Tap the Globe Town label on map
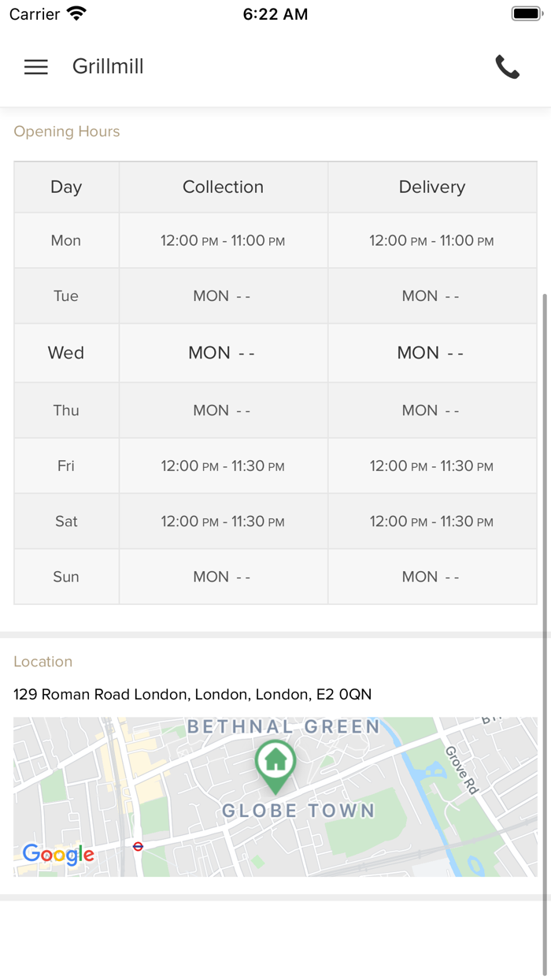 point(298,811)
